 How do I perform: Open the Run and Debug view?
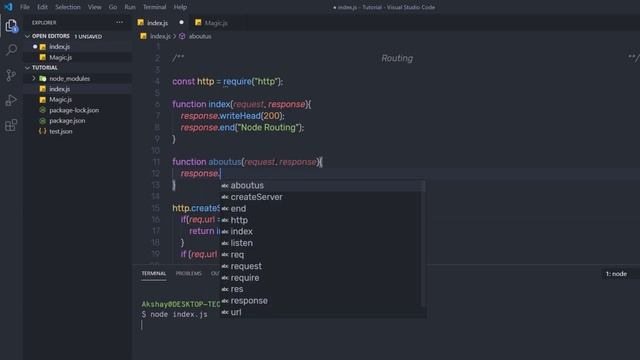click(x=11, y=100)
